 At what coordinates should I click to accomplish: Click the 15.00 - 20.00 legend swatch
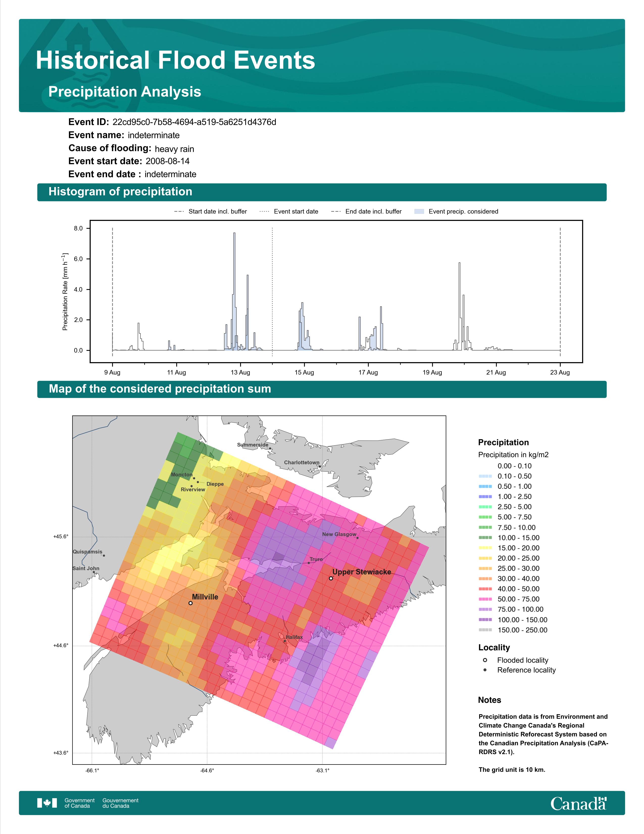(x=485, y=548)
